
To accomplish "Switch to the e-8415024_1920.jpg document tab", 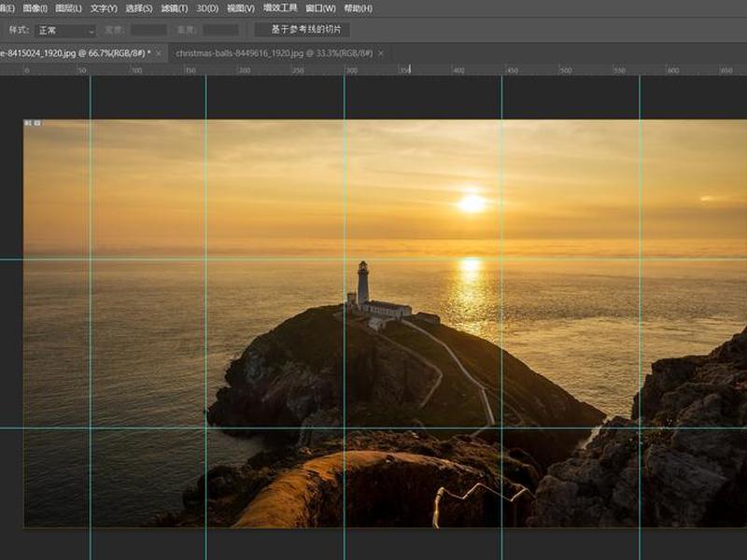I will (x=75, y=53).
